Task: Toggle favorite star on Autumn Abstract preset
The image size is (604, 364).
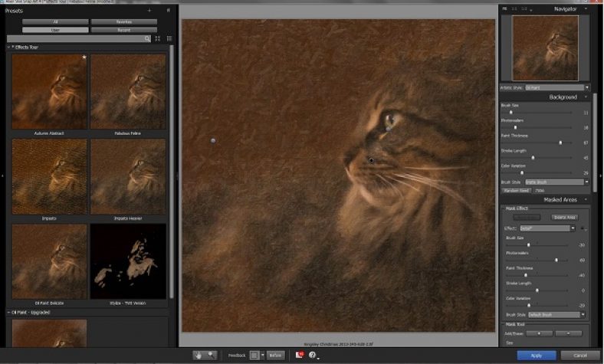Action: pos(84,57)
